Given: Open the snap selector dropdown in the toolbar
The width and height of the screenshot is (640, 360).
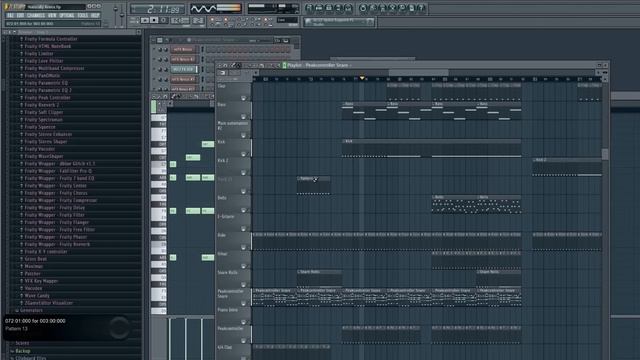Looking at the screenshot, I should [287, 20].
